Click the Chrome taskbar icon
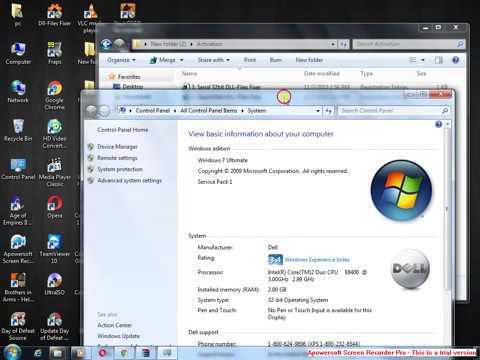 [x=124, y=353]
